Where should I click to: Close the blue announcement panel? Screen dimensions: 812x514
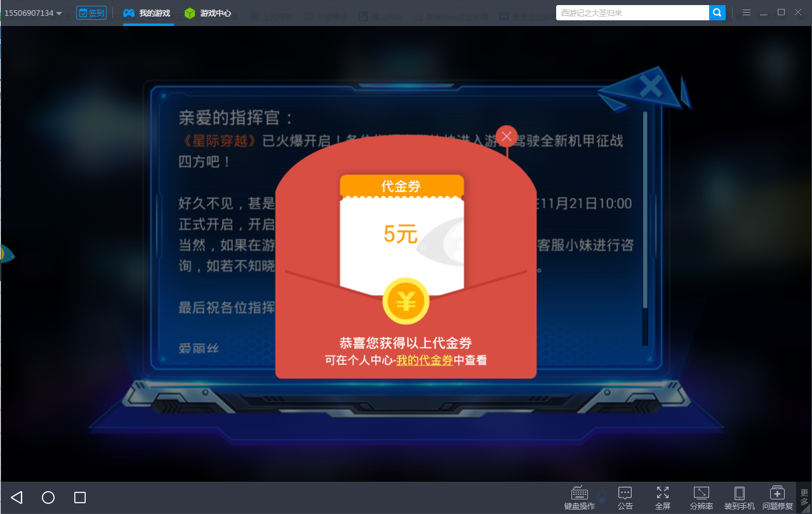coord(651,86)
